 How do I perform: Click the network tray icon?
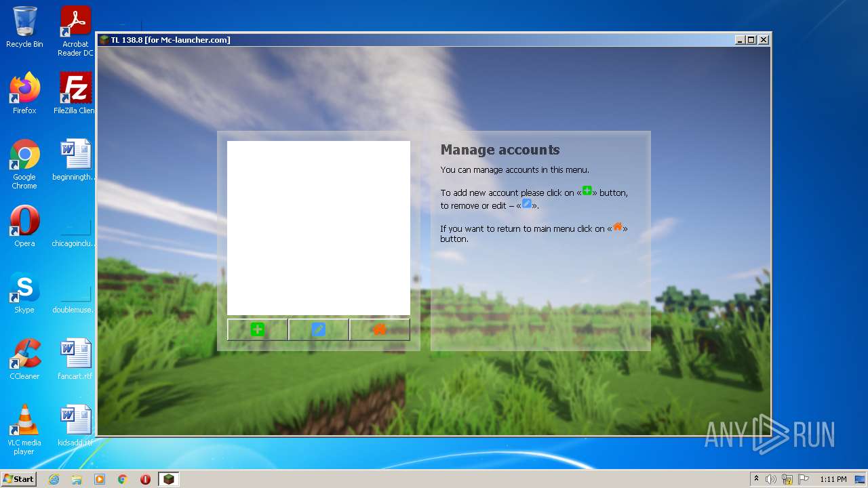787,479
